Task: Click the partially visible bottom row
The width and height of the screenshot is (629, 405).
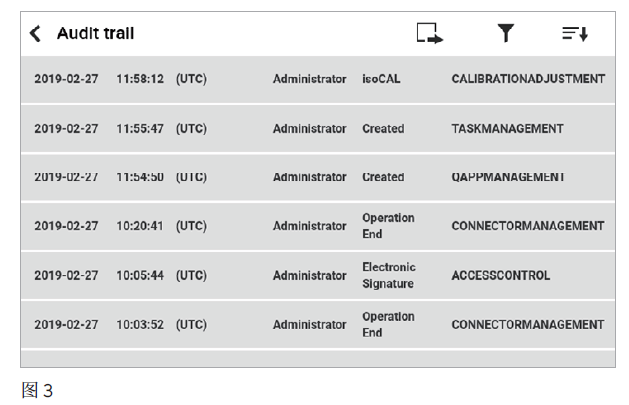Action: coord(318,359)
